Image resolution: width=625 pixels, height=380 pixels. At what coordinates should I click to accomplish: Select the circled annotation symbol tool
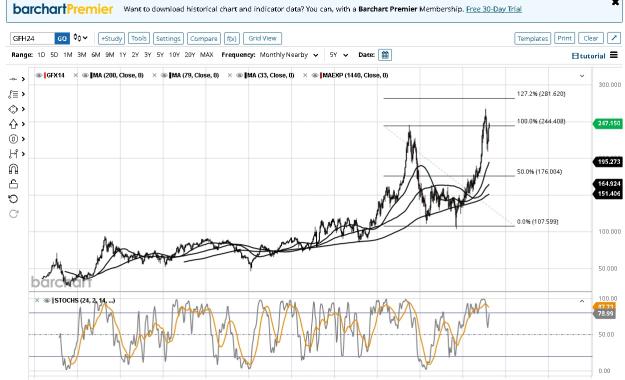point(13,139)
